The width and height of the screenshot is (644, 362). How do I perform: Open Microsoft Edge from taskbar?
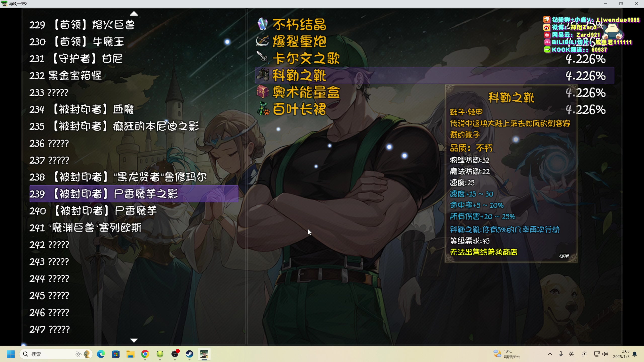[101, 354]
